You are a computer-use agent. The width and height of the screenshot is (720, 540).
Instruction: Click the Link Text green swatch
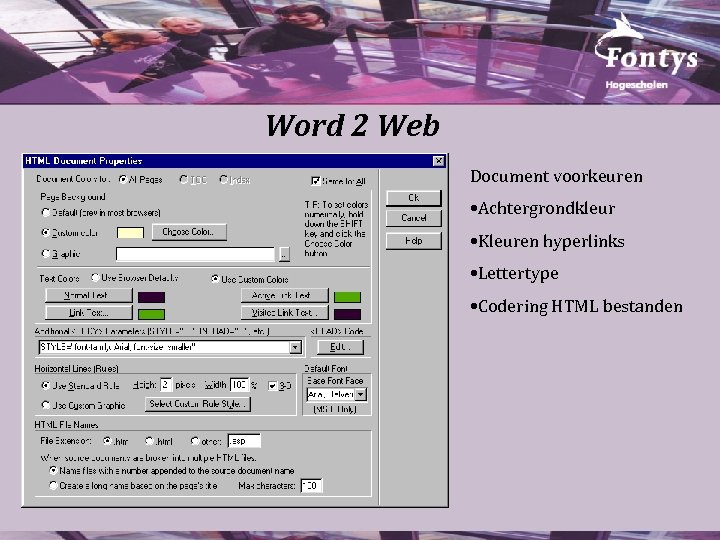[x=152, y=315]
